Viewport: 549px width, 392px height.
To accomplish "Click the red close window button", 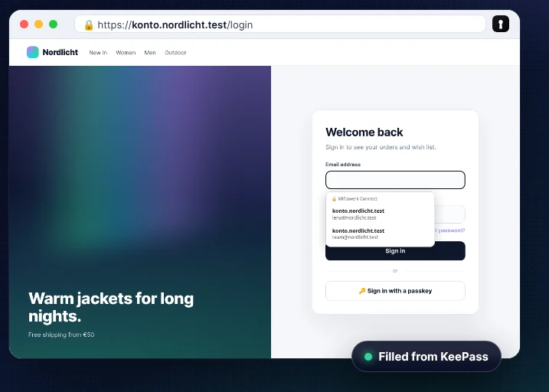I will click(25, 24).
